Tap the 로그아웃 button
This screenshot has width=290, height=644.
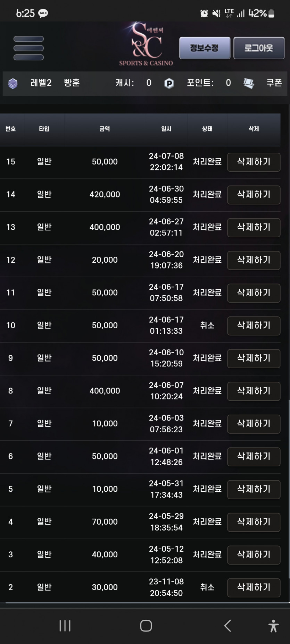click(259, 48)
